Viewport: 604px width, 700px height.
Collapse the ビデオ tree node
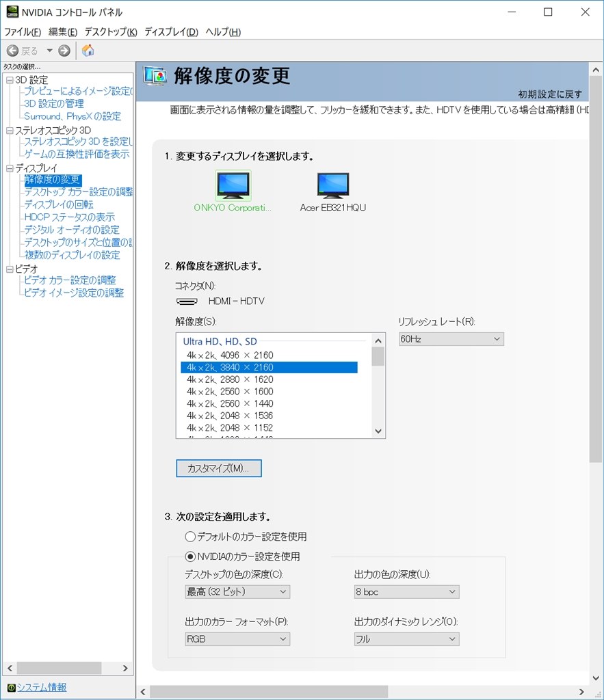10,269
